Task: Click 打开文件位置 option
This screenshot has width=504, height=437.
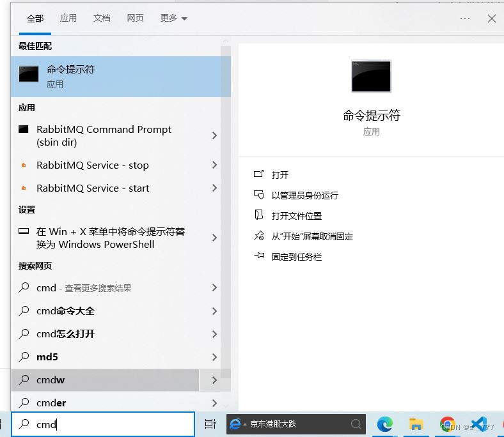Action: 296,216
